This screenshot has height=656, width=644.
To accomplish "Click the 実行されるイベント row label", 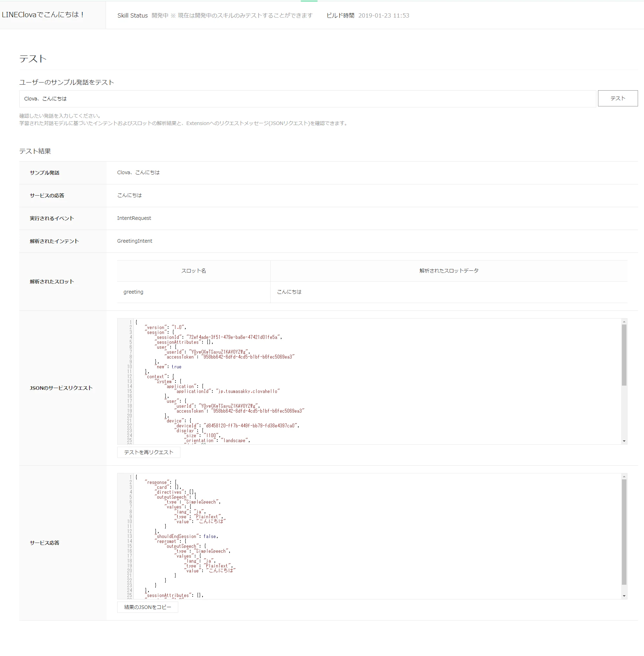I will click(52, 218).
